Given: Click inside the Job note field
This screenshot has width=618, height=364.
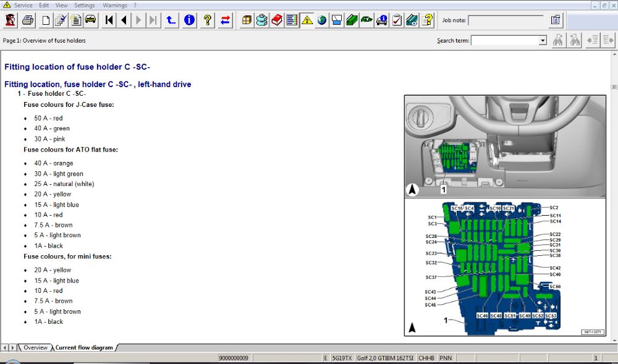Looking at the screenshot, I should point(506,20).
